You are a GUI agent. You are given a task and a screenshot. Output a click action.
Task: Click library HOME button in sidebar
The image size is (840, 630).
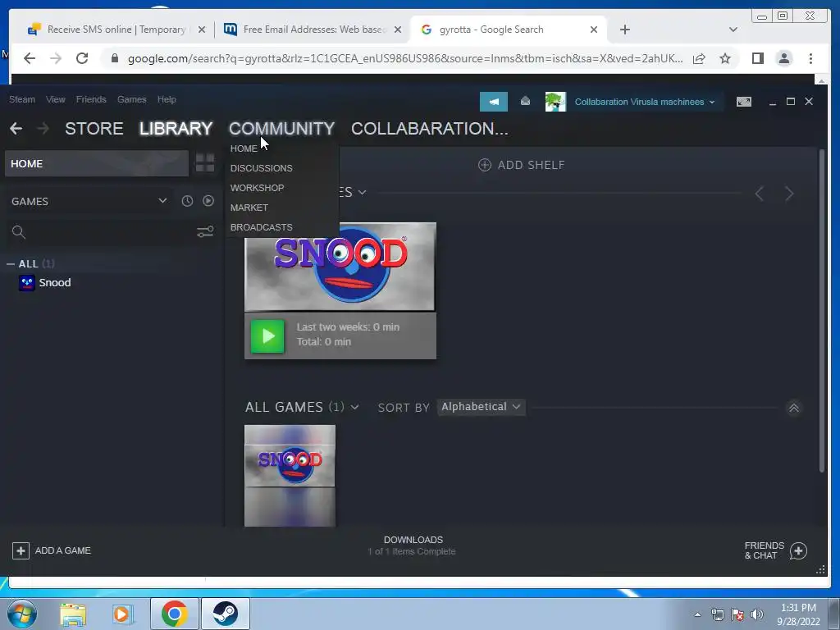coord(97,163)
